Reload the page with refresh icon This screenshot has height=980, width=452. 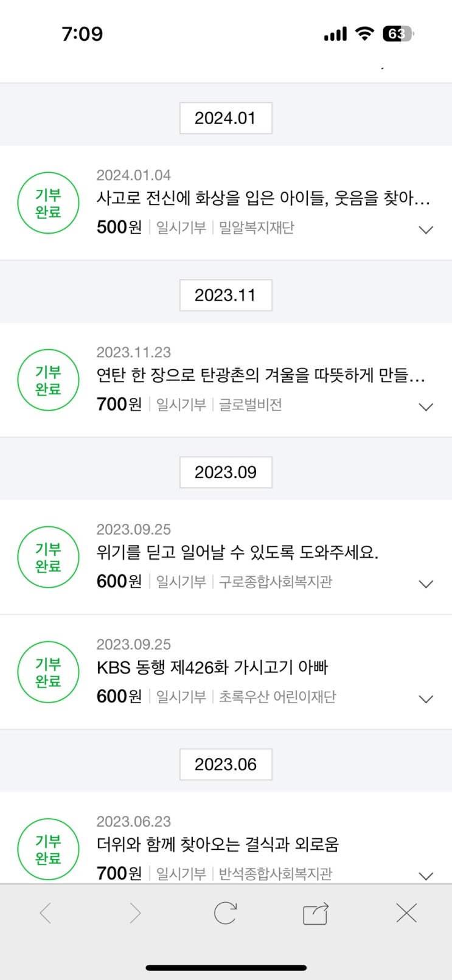click(225, 913)
